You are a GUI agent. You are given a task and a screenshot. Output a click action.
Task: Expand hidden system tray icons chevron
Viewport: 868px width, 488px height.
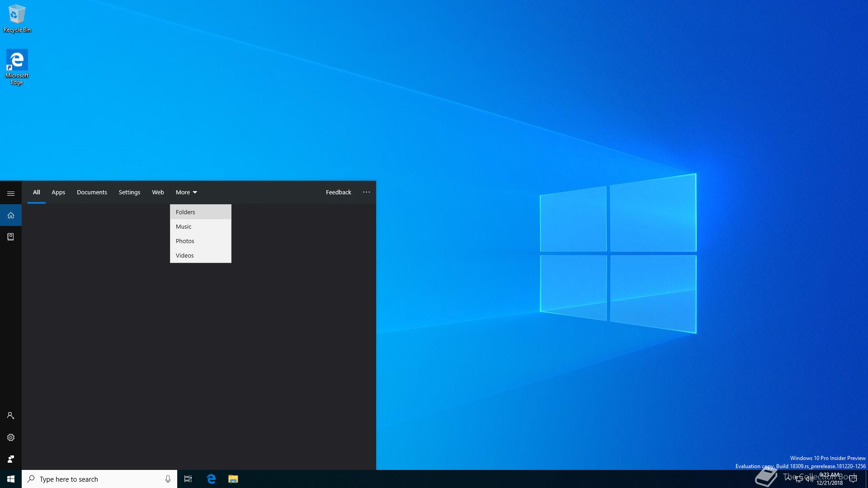tap(788, 479)
